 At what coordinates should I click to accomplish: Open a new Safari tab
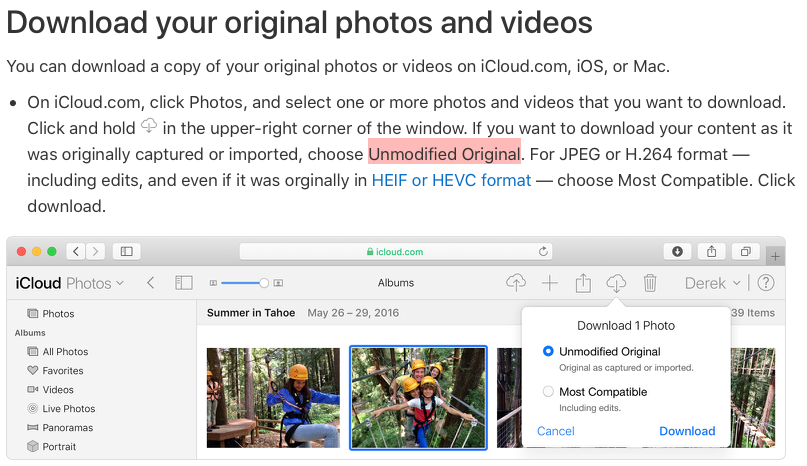pyautogui.click(x=775, y=256)
